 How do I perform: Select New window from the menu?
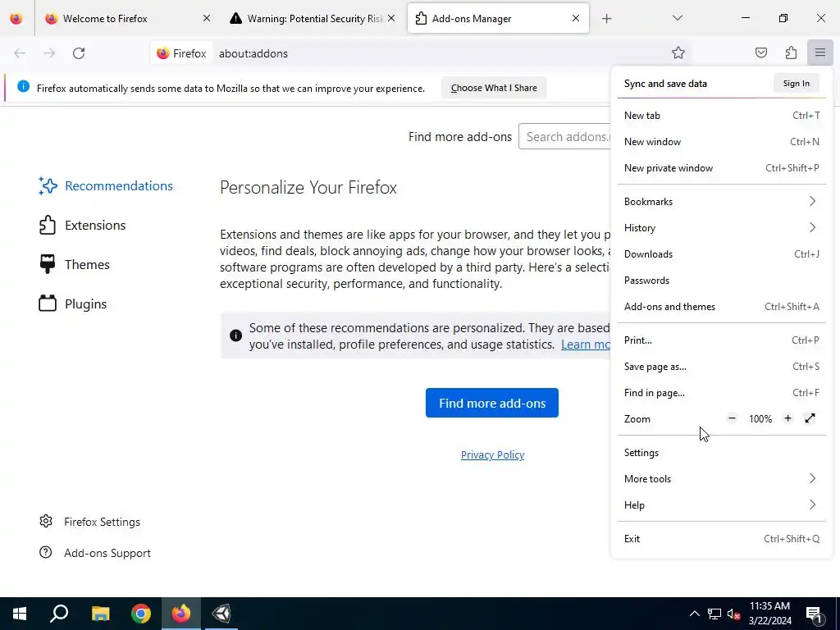pos(722,141)
